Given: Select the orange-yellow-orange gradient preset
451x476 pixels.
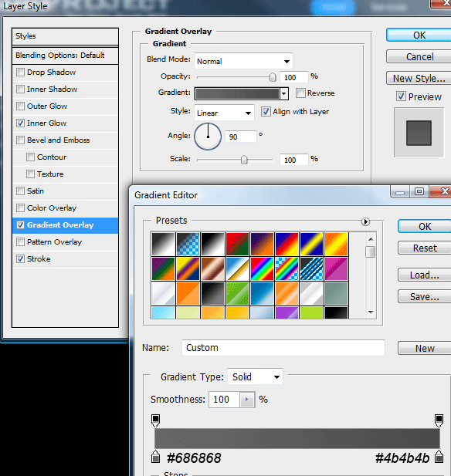Looking at the screenshot, I should pyautogui.click(x=336, y=244).
